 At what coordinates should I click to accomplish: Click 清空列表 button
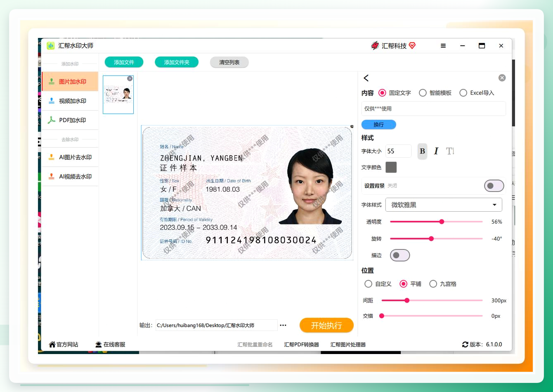coord(229,62)
